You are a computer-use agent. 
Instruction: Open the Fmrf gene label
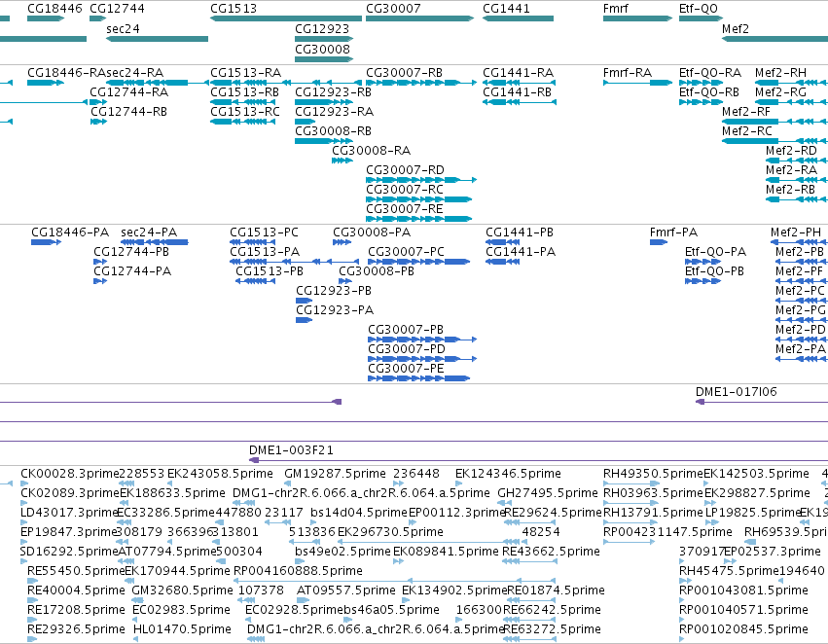coord(616,9)
